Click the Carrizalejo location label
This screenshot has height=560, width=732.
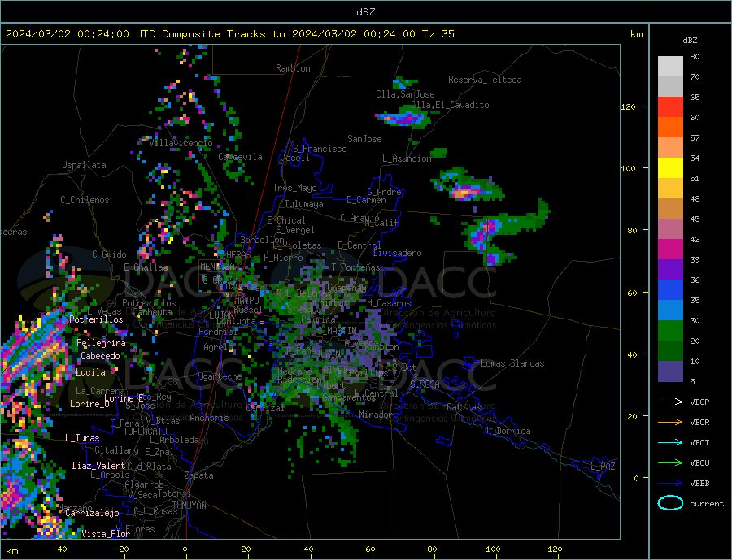click(92, 514)
